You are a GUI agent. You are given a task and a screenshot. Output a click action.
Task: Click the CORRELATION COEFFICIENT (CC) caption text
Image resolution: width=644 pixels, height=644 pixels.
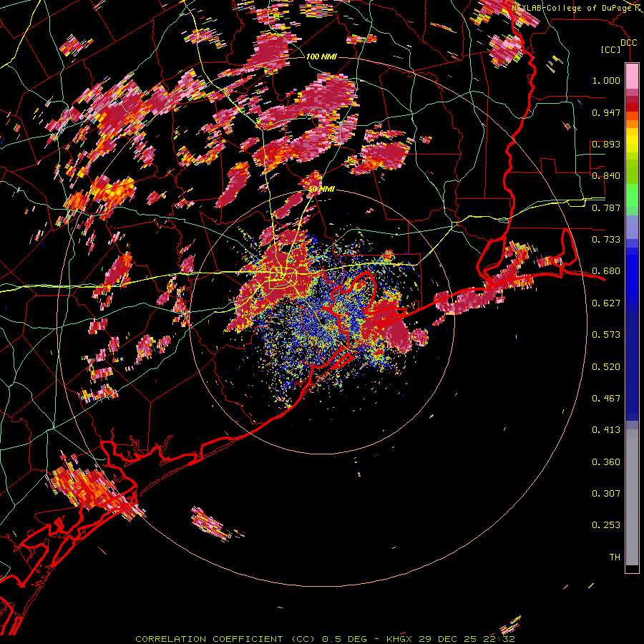[225, 639]
